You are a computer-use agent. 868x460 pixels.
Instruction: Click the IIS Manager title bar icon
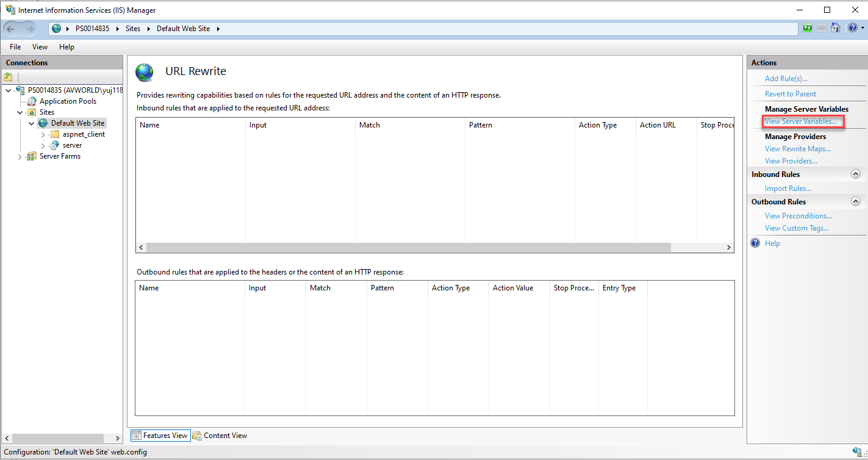pyautogui.click(x=10, y=10)
